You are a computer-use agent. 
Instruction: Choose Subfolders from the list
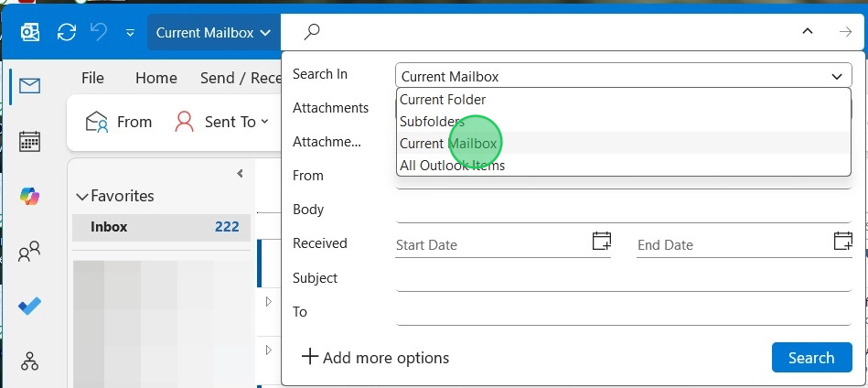623,121
